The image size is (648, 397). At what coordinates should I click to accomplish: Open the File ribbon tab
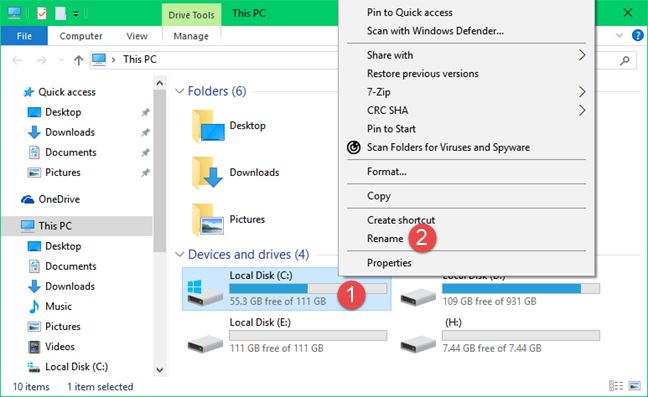24,36
